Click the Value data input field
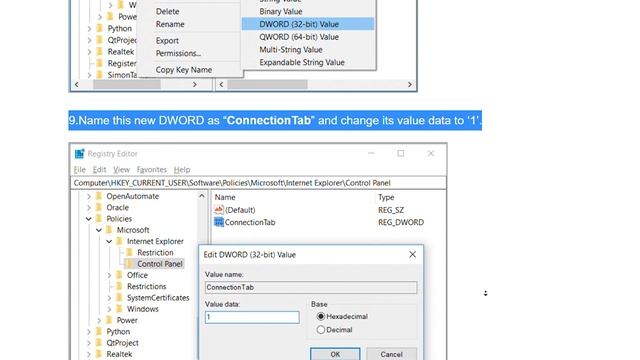 point(252,317)
